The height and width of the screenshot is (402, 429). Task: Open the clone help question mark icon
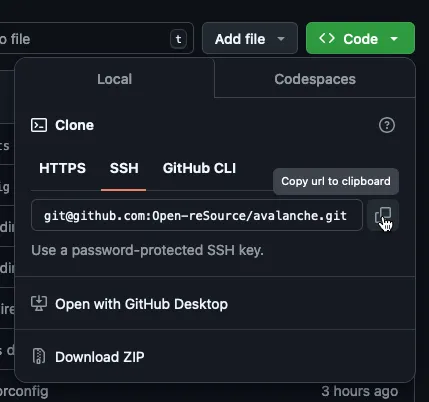(387, 125)
